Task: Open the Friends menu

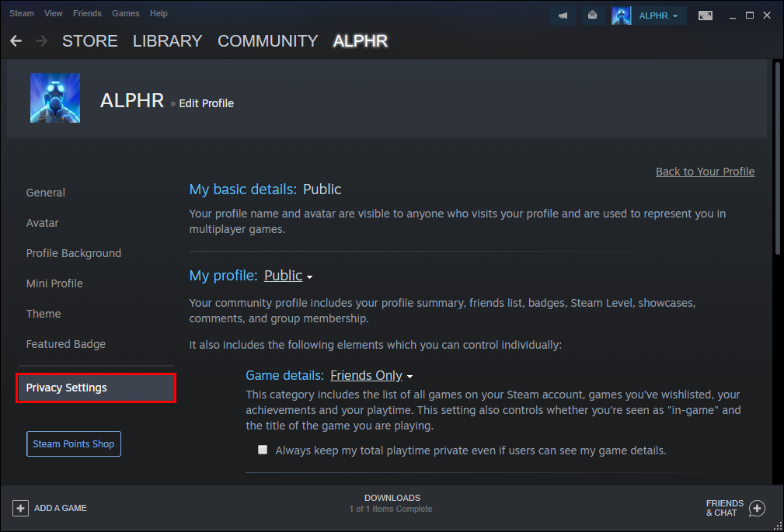Action: click(x=87, y=13)
